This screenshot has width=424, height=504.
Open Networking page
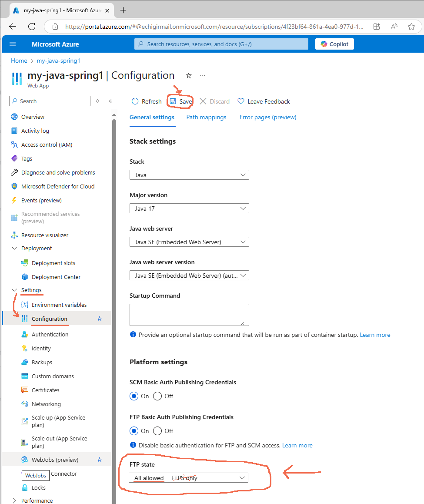pos(46,404)
